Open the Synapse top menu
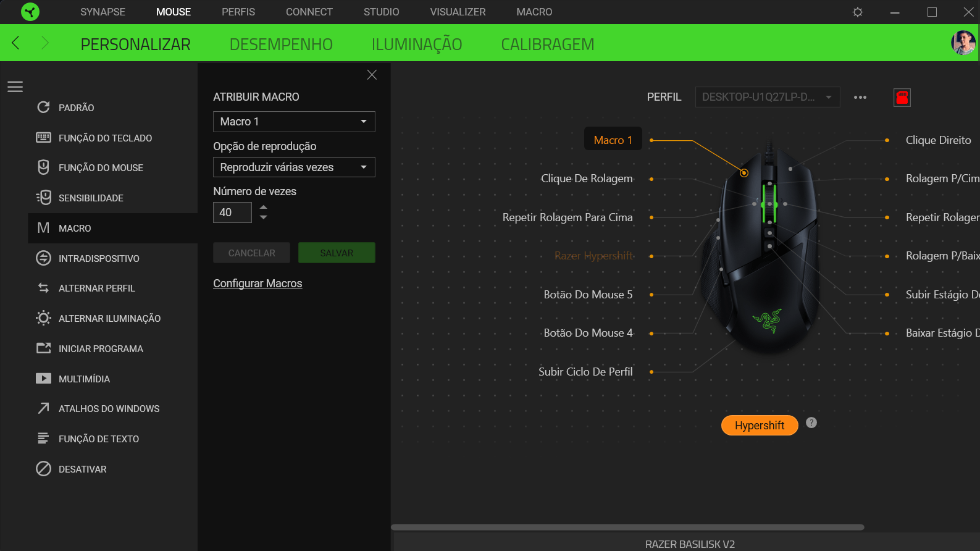Image resolution: width=980 pixels, height=551 pixels. pos(103,12)
